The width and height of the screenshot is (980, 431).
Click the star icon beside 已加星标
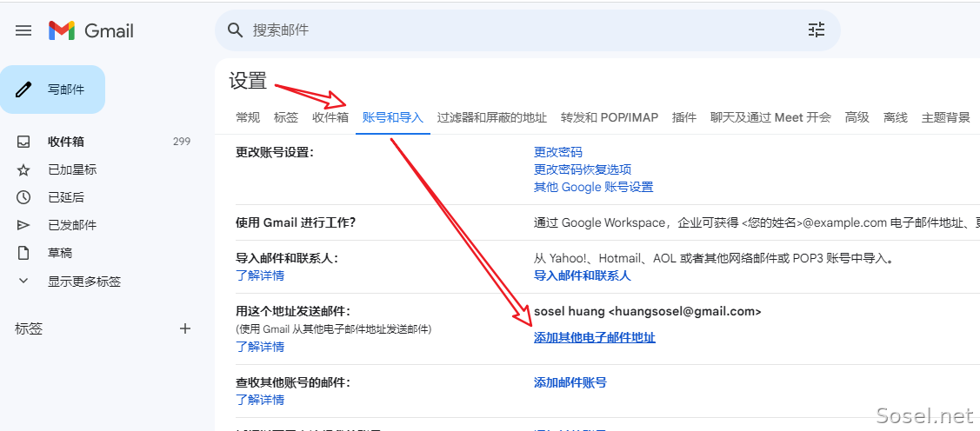pyautogui.click(x=23, y=170)
